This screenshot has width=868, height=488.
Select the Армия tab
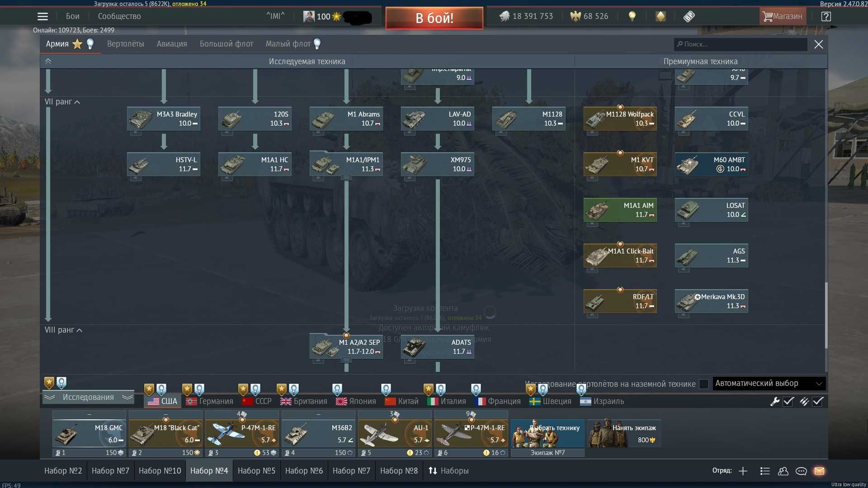(x=70, y=44)
